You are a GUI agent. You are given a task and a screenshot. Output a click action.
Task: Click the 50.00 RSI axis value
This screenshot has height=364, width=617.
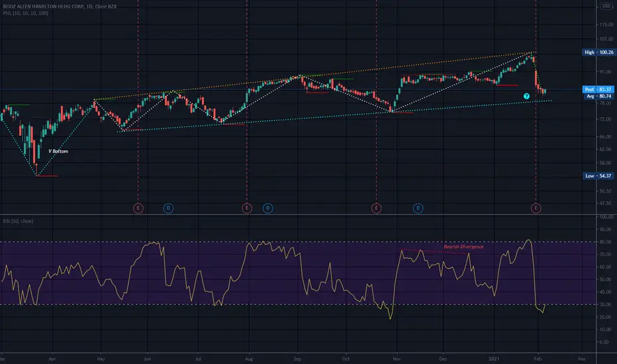click(x=606, y=279)
